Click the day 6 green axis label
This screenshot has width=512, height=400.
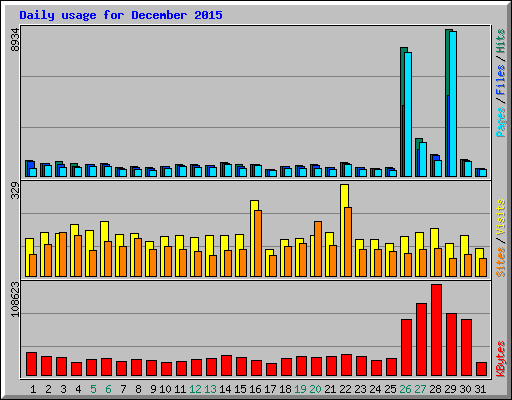pyautogui.click(x=108, y=389)
